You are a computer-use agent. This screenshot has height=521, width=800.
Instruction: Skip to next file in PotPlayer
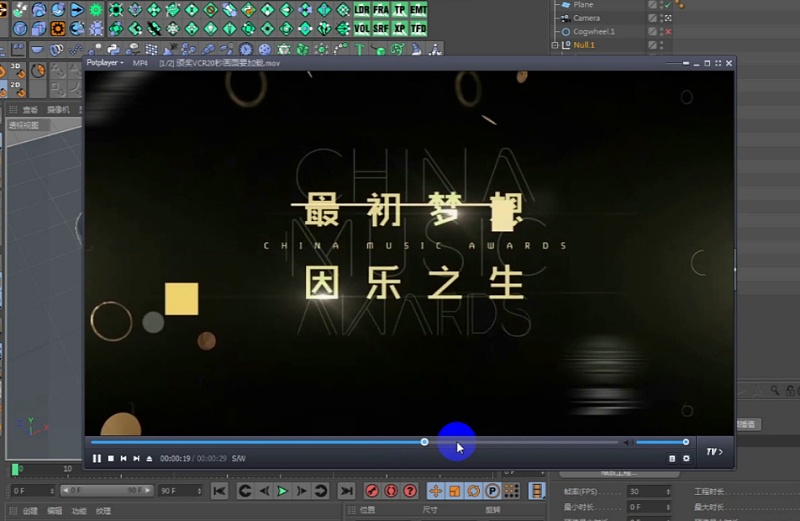click(136, 458)
